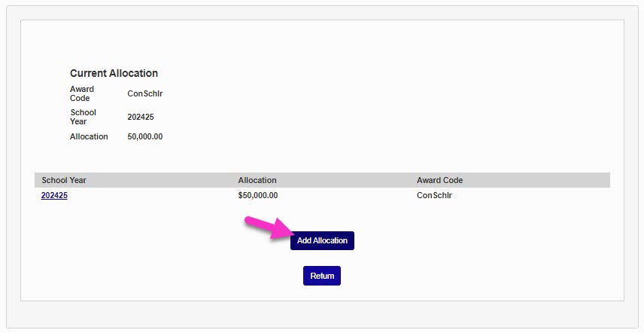Screen dimensions: 644x333
Task: Click the pink arrow's tail end
Action: point(248,221)
